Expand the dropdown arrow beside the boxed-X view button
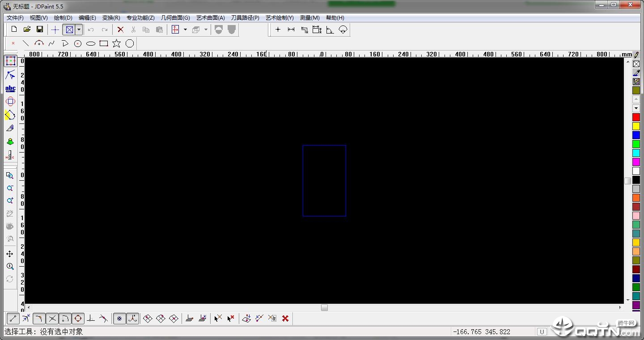This screenshot has width=644, height=340. click(79, 30)
